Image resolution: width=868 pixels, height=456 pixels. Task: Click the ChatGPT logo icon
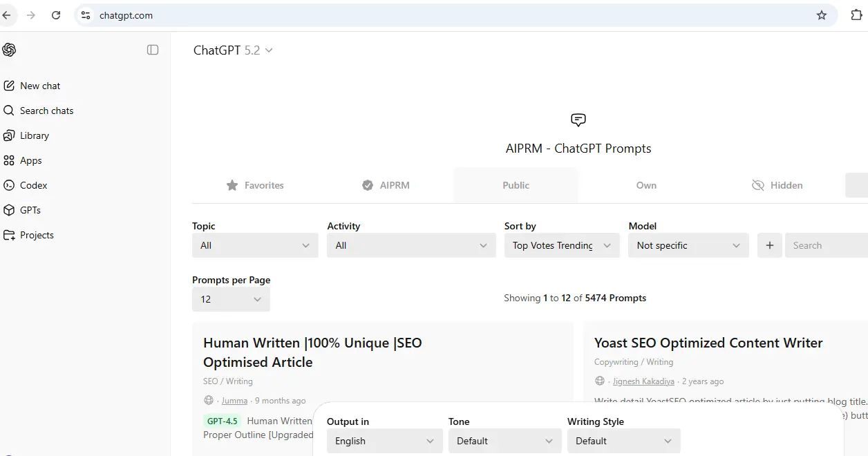coord(9,50)
